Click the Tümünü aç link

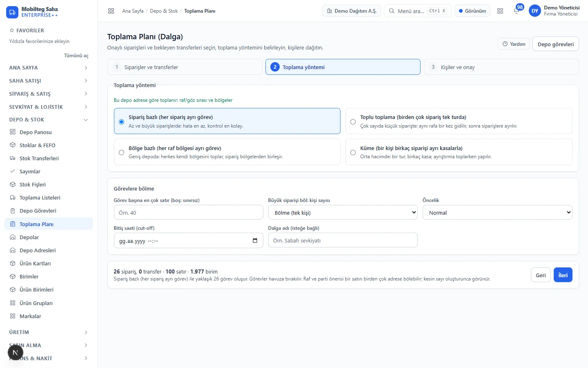pyautogui.click(x=76, y=56)
